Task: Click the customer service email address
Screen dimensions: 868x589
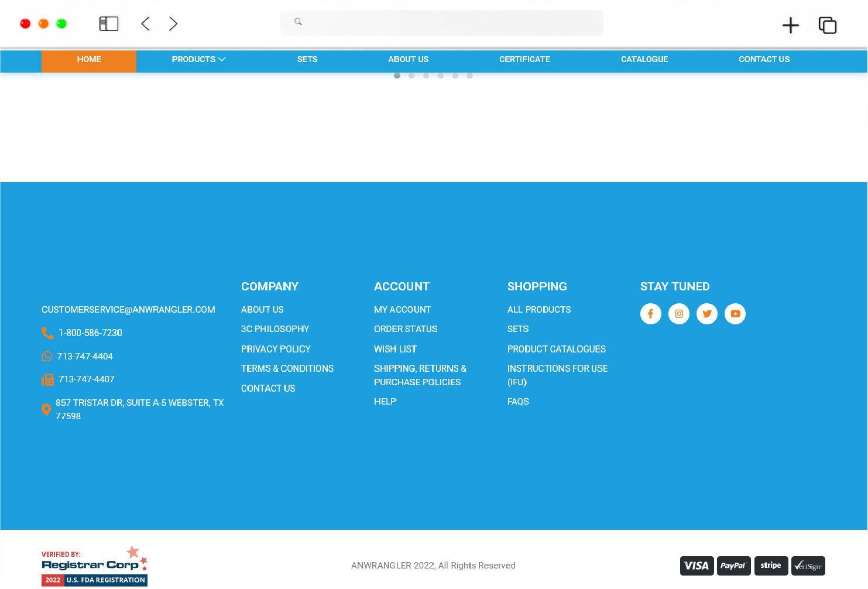Action: [x=128, y=310]
